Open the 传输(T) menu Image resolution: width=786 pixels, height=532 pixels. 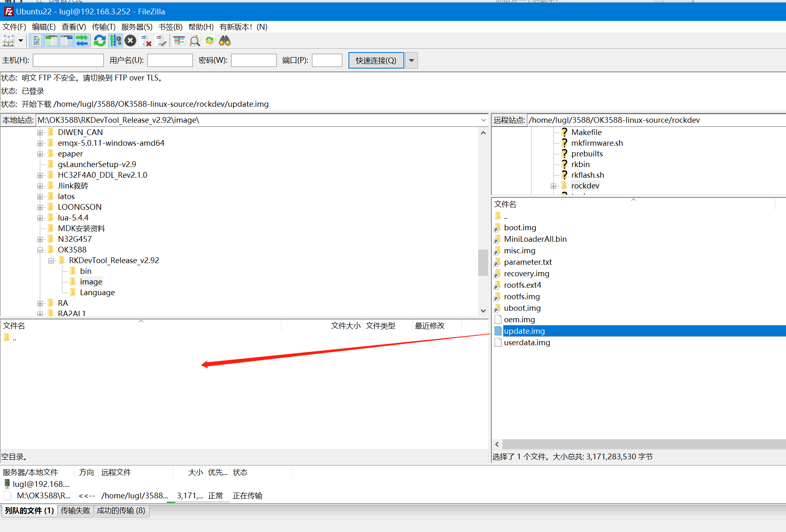(104, 27)
